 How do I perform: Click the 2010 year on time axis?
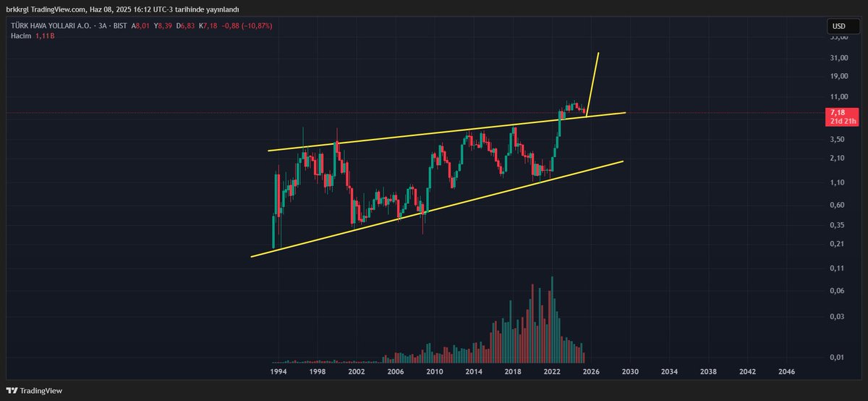[434, 371]
